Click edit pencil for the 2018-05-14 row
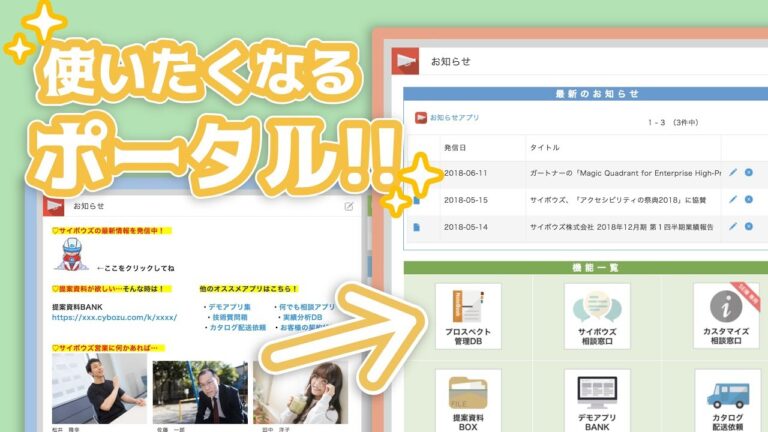 click(x=733, y=226)
